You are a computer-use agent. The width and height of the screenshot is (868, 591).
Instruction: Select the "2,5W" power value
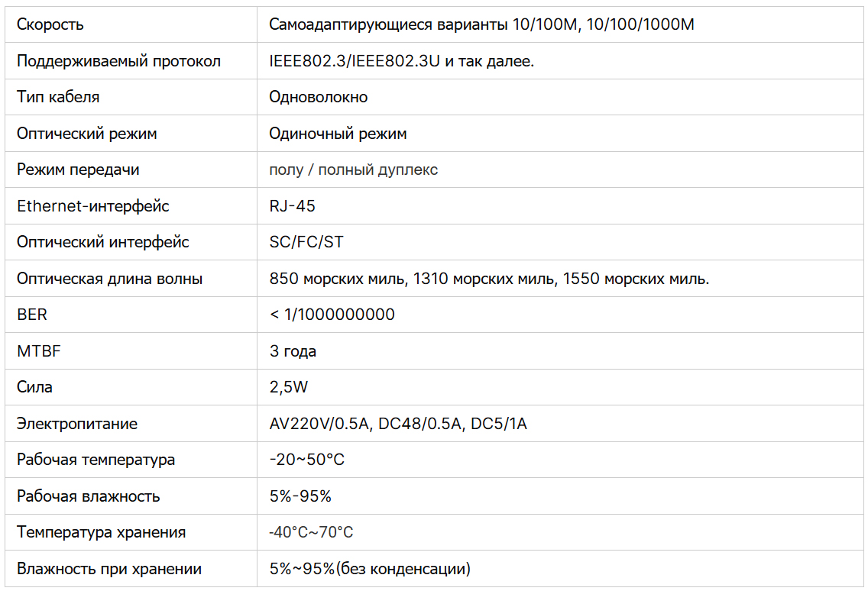(x=288, y=387)
